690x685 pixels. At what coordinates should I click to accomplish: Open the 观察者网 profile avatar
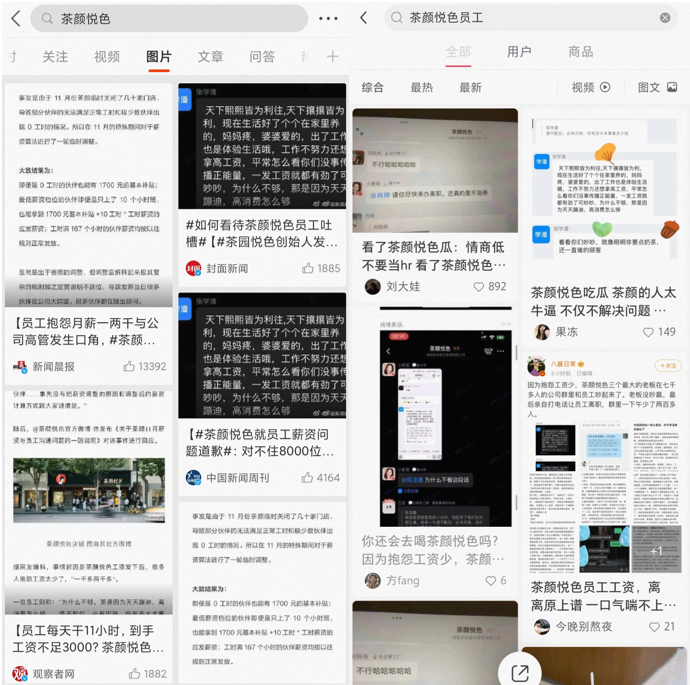20,673
